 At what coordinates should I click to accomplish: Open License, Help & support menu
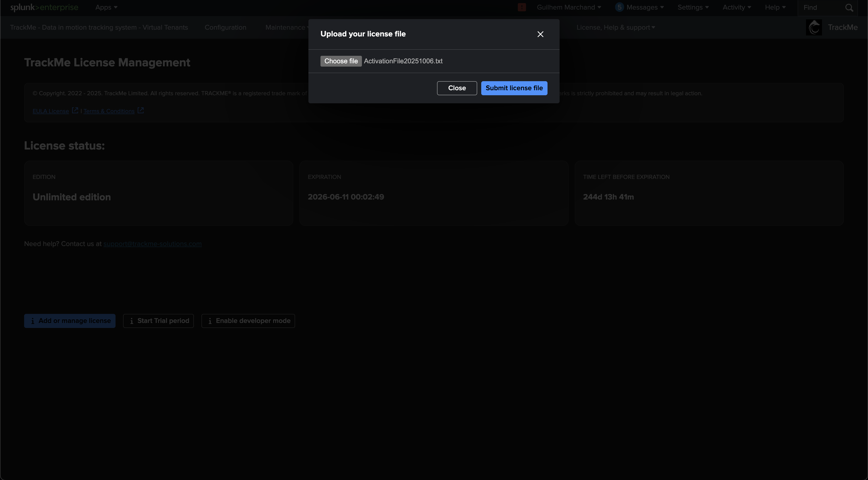pyautogui.click(x=615, y=27)
